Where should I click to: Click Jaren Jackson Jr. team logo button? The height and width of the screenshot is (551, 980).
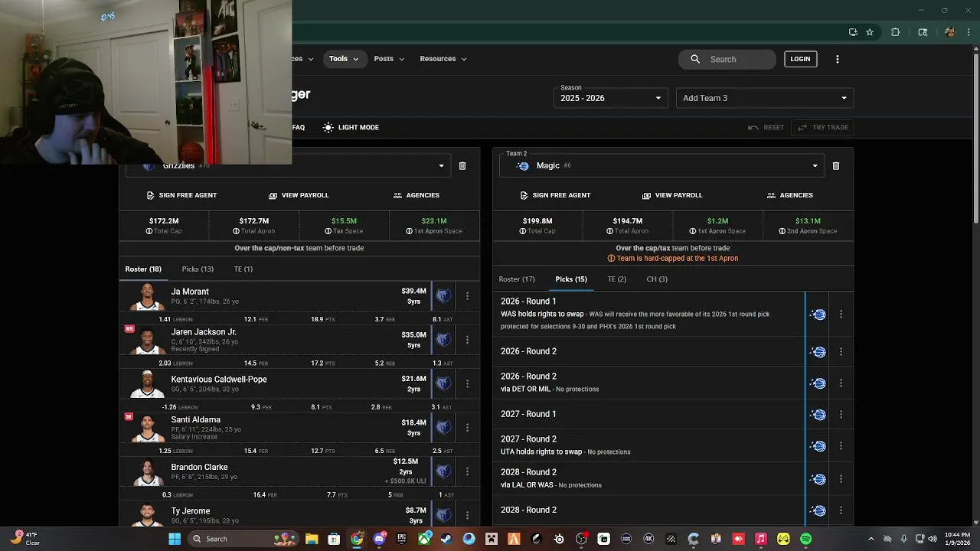click(443, 339)
